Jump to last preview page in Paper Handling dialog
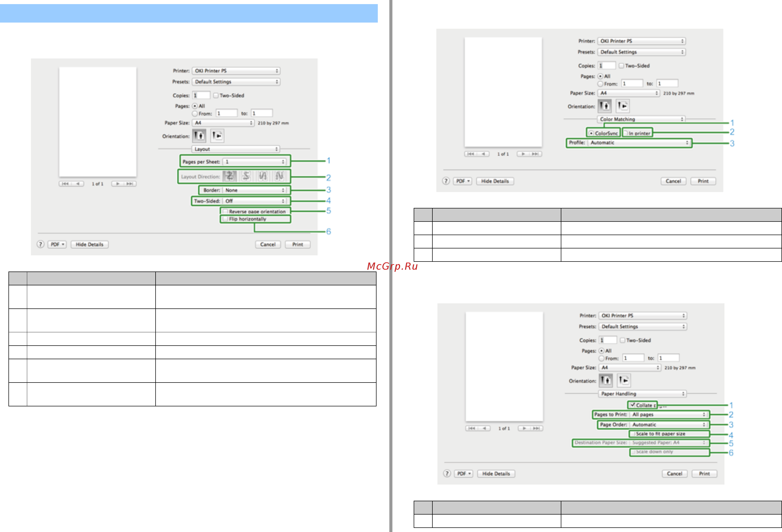The height and width of the screenshot is (532, 782). 536,428
